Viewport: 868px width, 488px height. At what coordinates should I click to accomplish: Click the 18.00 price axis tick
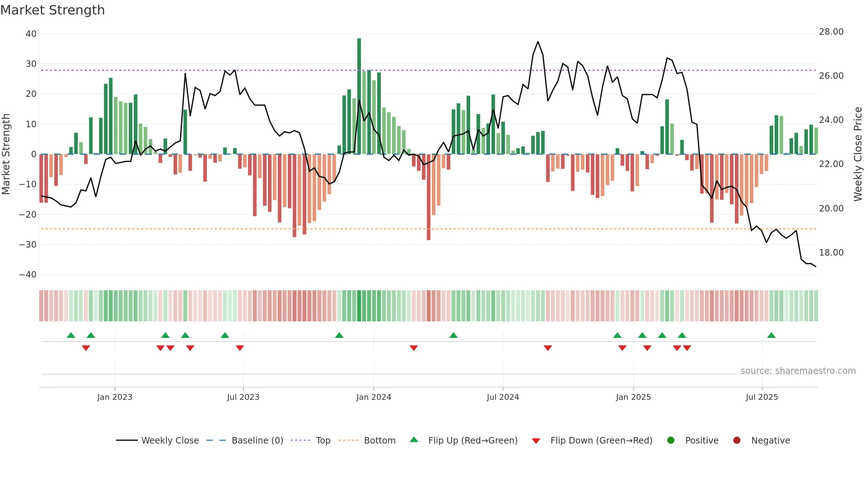[831, 252]
